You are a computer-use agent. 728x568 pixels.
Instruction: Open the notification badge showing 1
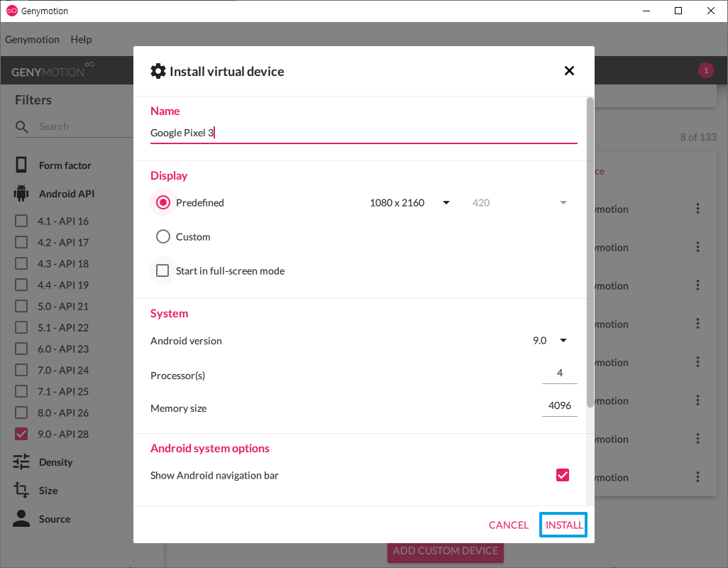point(706,70)
